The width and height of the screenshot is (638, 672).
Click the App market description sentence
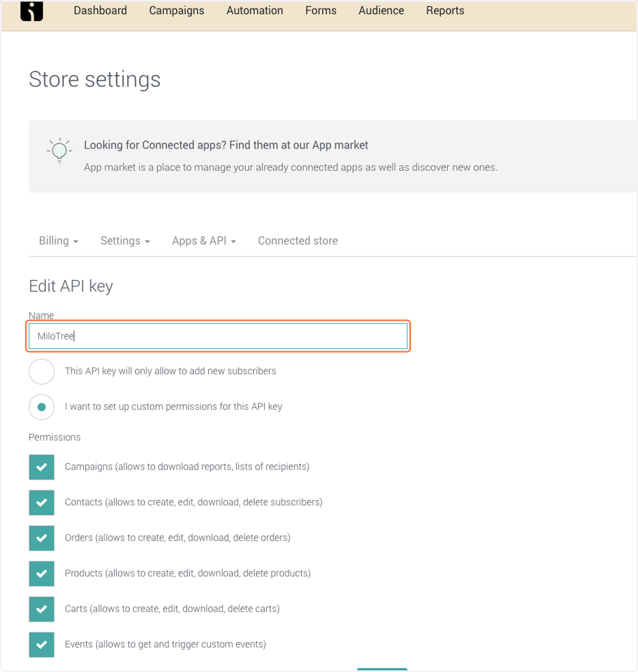click(291, 168)
